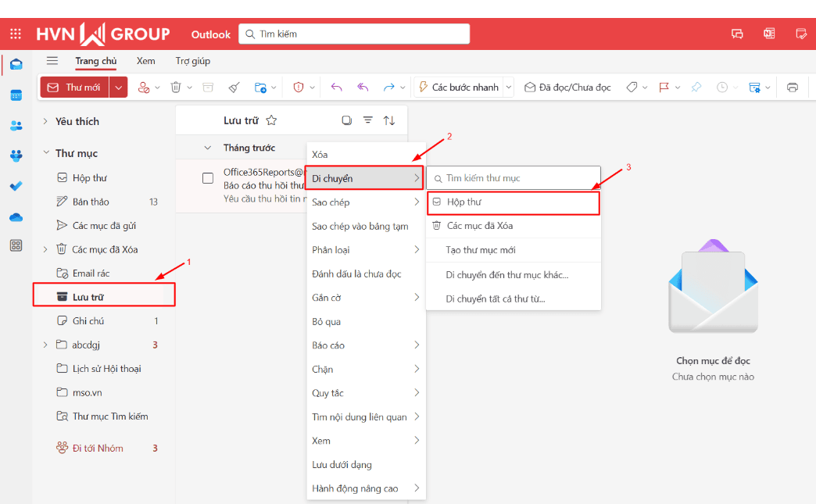Click the Tìm kiếm thư mục field
Image resolution: width=816 pixels, height=504 pixels.
(514, 178)
